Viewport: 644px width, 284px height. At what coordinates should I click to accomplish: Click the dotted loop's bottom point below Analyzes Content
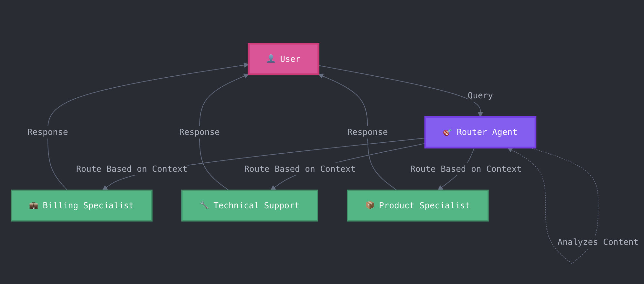571,263
